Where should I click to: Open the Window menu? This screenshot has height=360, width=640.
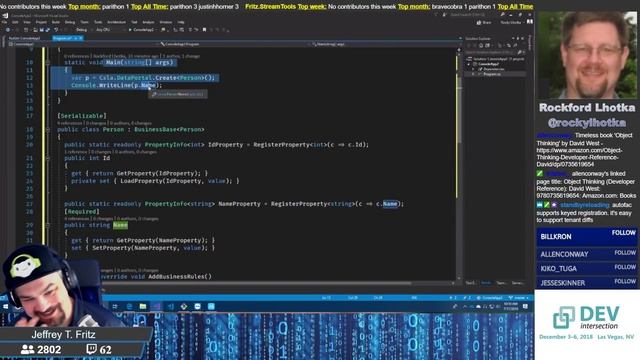point(165,22)
